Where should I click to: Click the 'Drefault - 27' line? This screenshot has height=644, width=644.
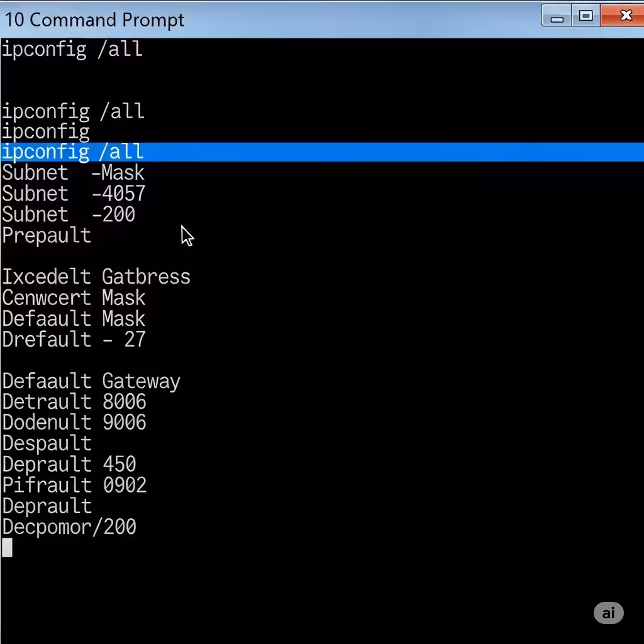(x=74, y=340)
